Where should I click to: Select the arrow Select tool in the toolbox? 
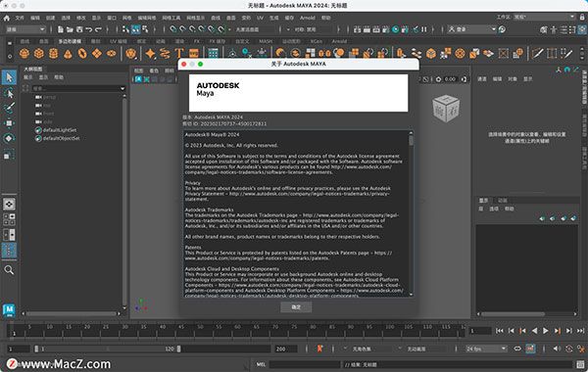[x=9, y=77]
